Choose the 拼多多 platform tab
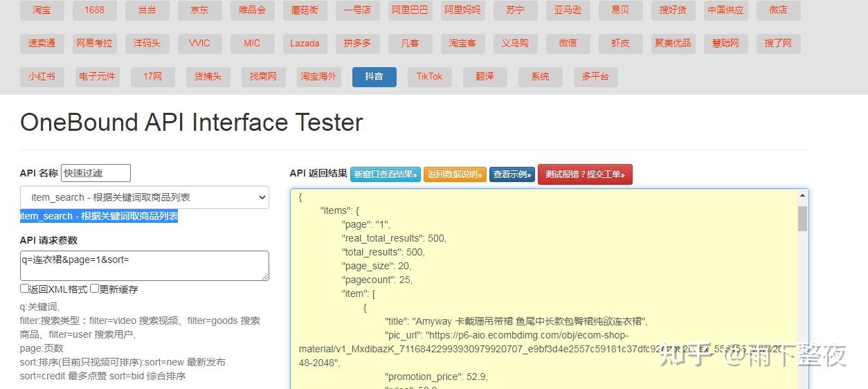The height and width of the screenshot is (389, 868). (357, 44)
